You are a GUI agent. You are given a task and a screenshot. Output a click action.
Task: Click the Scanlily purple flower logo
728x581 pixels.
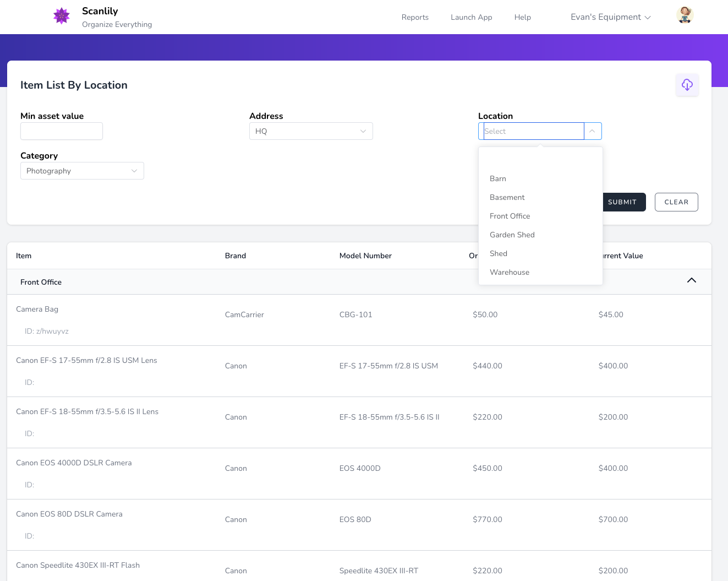tap(62, 16)
